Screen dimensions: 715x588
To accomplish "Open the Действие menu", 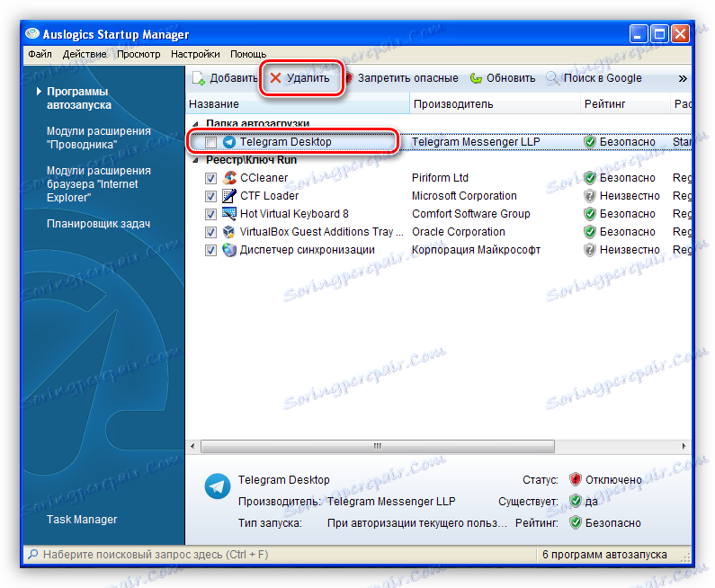I will coord(85,54).
